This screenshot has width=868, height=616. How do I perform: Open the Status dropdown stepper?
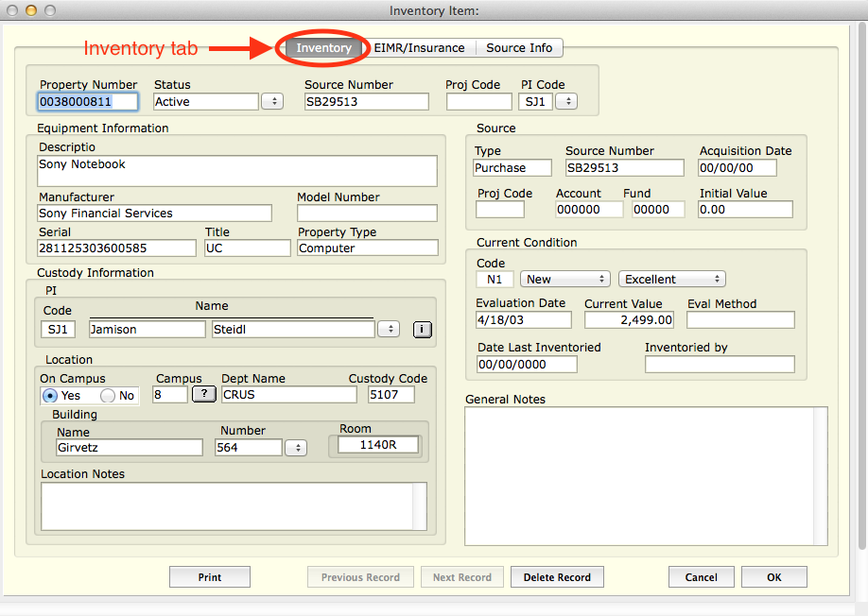272,101
